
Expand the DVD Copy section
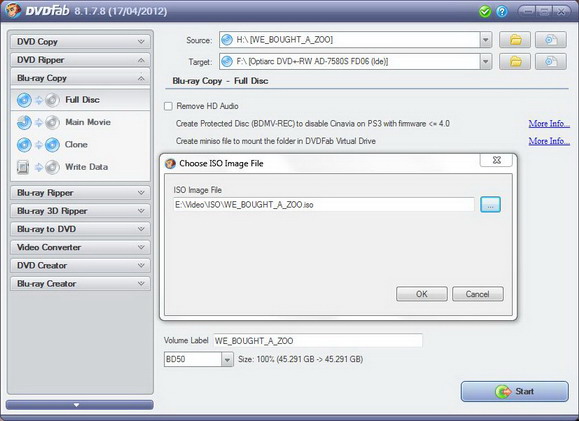coord(80,42)
